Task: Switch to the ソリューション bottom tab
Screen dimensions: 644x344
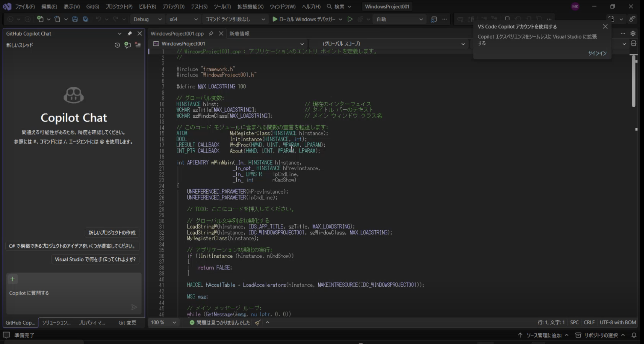Action: [x=56, y=323]
